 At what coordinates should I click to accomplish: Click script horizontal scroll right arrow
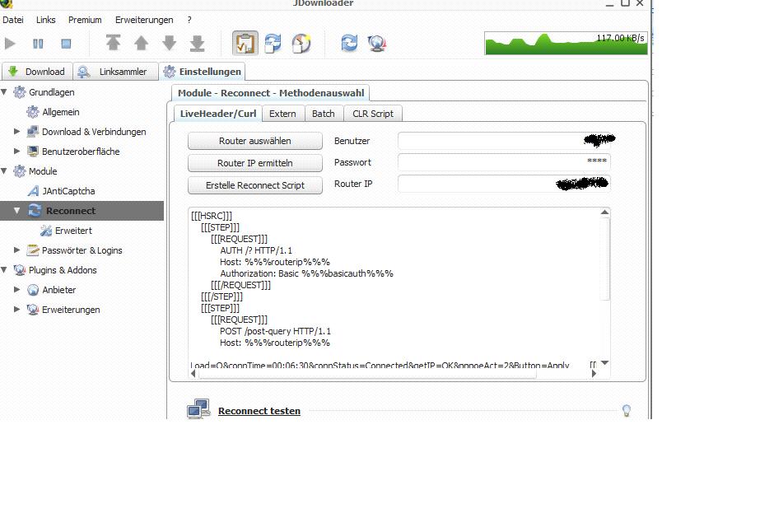tap(594, 373)
